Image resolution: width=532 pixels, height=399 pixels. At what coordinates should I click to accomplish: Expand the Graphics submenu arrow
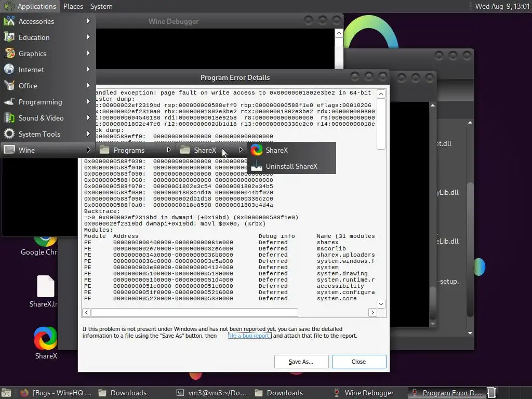point(88,54)
